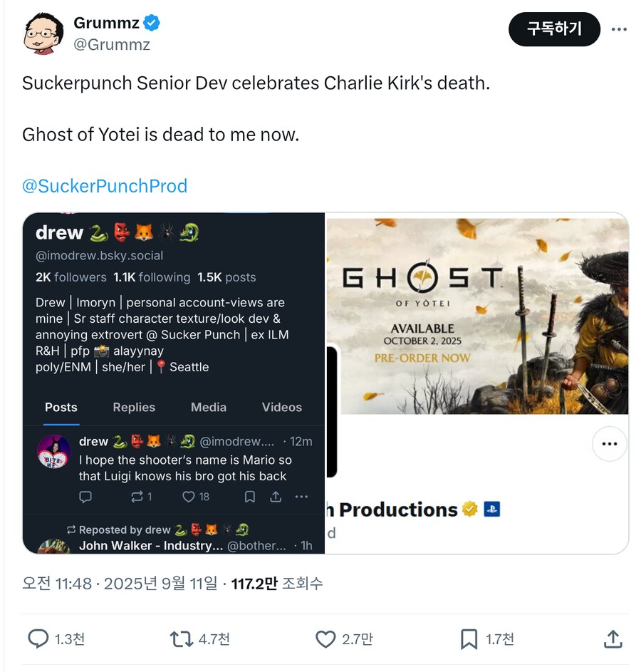
Task: Open tweet more options ellipsis menu
Action: [x=619, y=29]
